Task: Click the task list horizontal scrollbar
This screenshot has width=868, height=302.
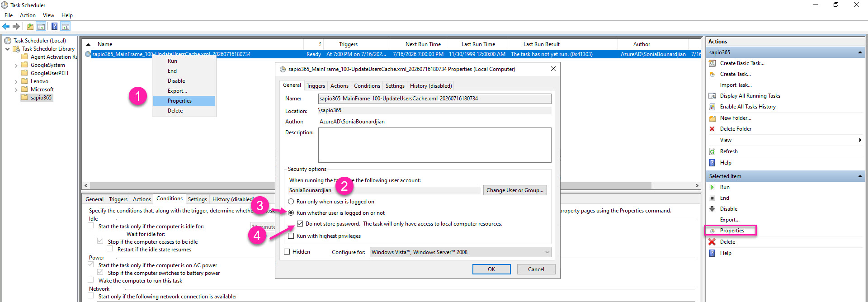Action: 371,186
